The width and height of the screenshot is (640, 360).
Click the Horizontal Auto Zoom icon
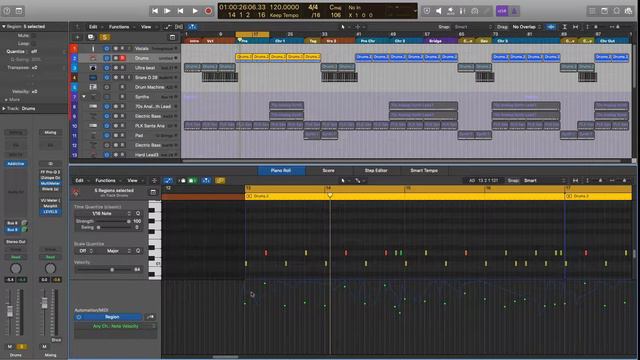pyautogui.click(x=576, y=27)
